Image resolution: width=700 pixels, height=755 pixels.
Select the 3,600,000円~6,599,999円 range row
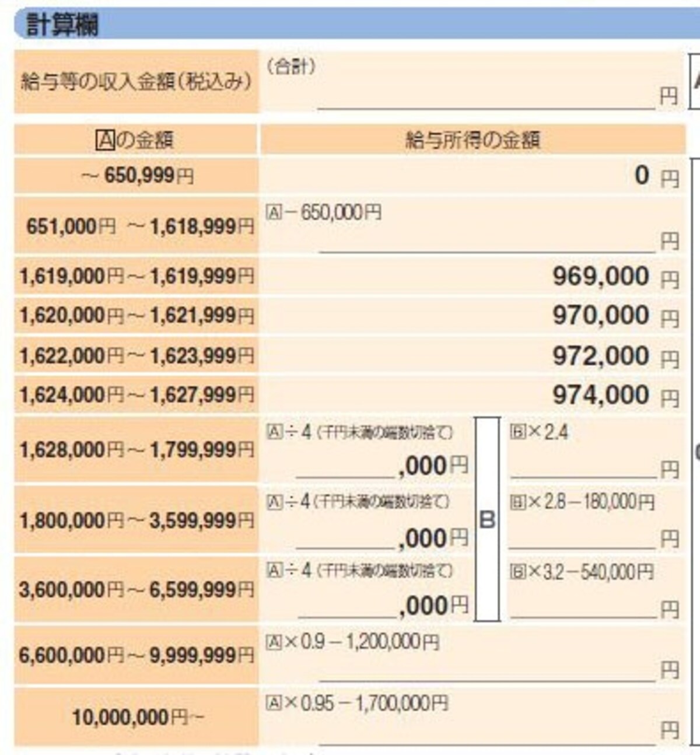pyautogui.click(x=136, y=589)
